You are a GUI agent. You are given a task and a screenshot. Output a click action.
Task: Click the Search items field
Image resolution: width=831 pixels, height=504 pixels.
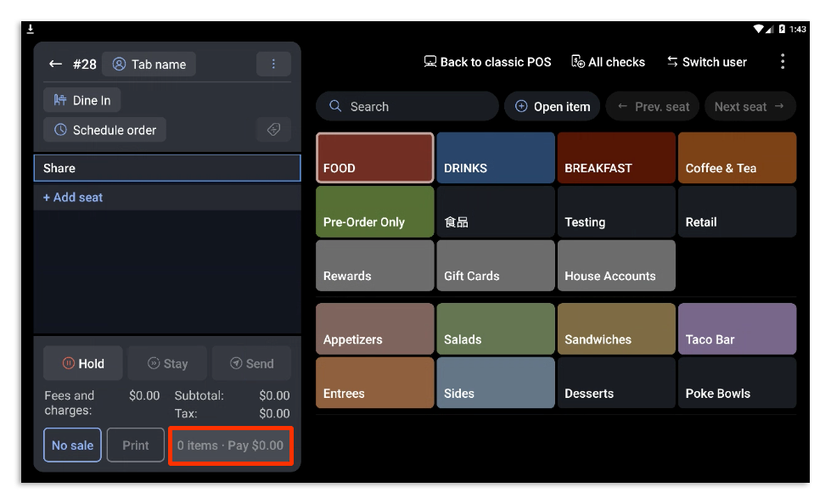point(407,107)
